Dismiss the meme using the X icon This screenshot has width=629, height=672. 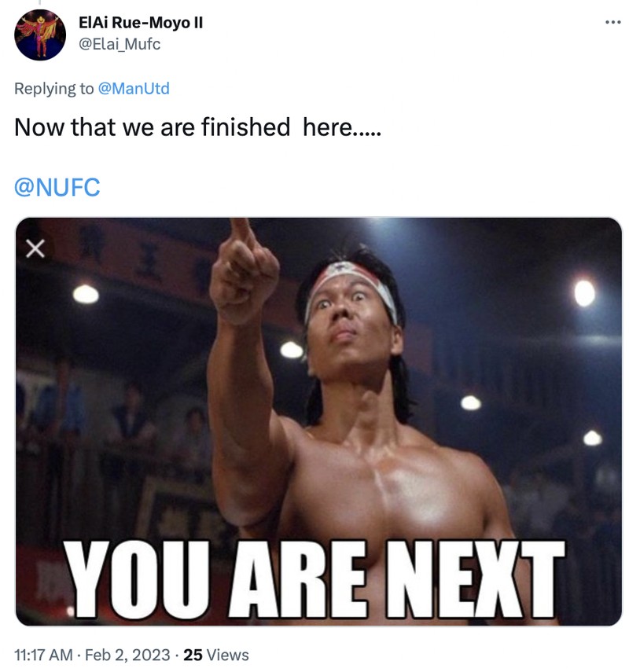(35, 248)
